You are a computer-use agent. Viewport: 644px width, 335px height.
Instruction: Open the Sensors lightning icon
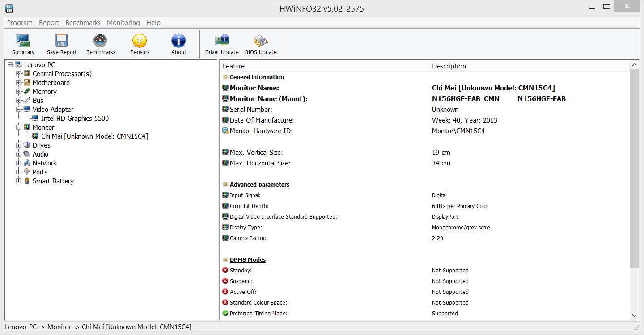point(140,41)
